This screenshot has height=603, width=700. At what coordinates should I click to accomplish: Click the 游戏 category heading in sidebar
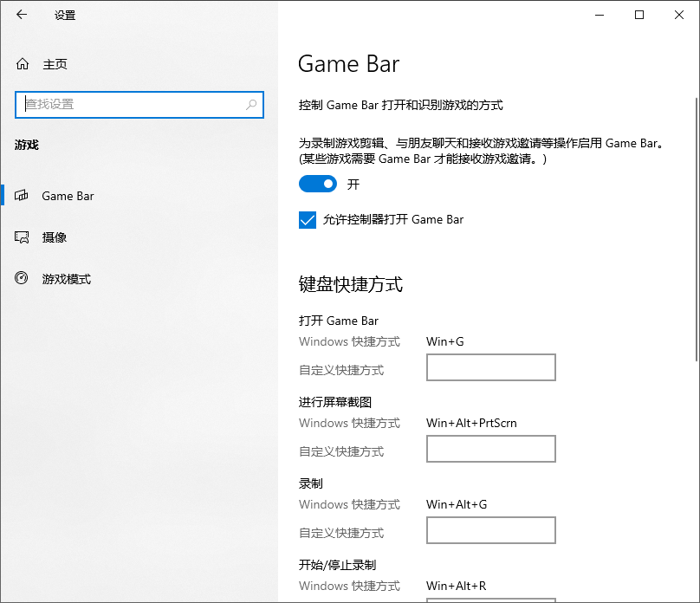pos(27,145)
